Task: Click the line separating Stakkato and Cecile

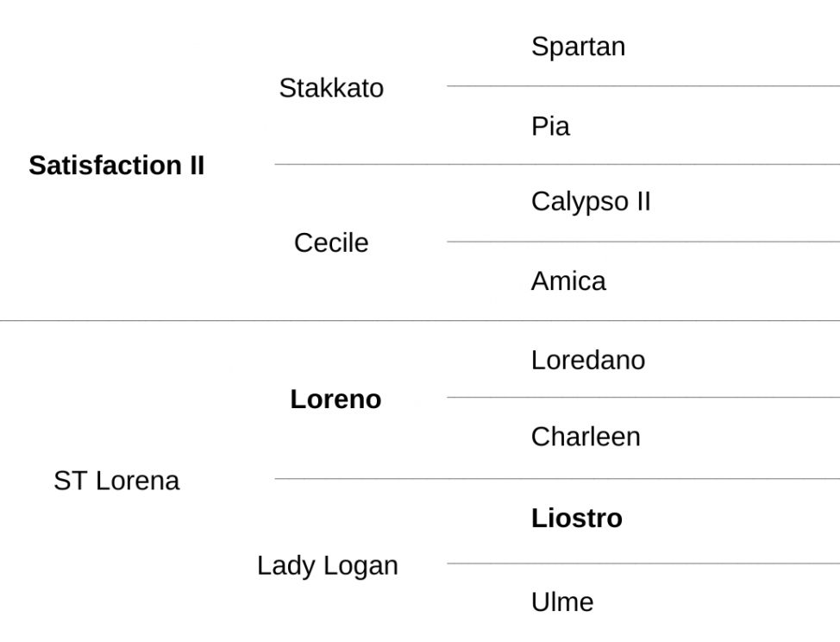Action: 557,164
